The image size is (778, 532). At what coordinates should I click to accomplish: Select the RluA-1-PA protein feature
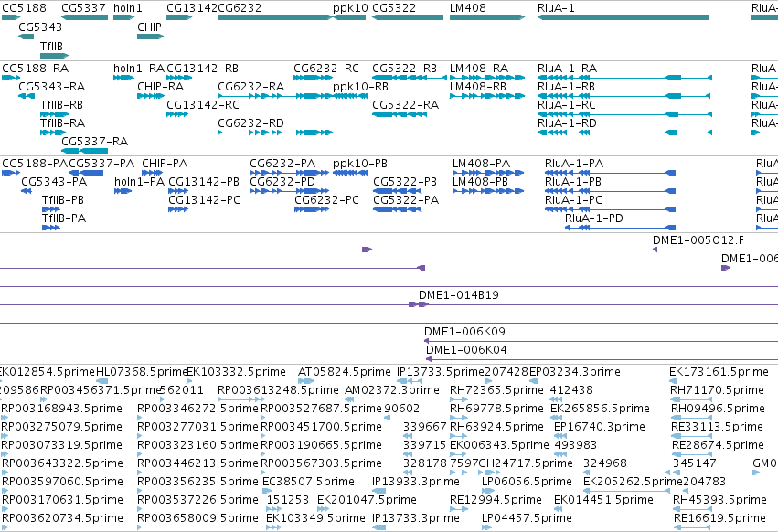click(611, 173)
